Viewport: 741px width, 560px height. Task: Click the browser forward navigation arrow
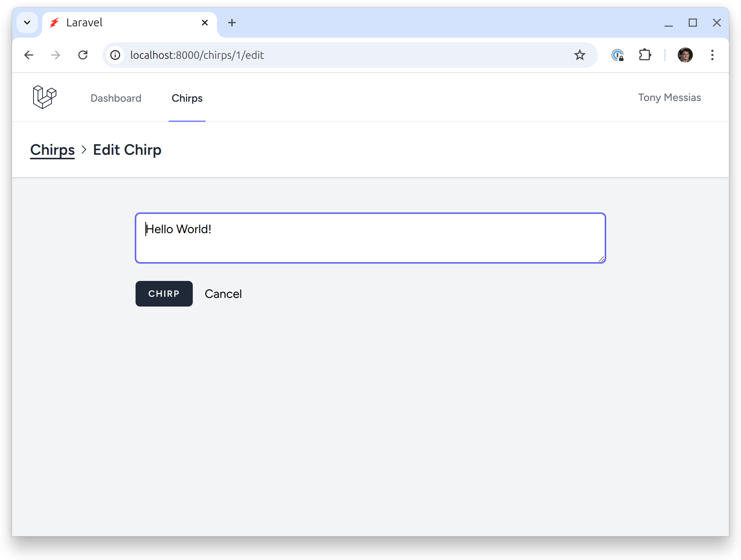[x=55, y=55]
